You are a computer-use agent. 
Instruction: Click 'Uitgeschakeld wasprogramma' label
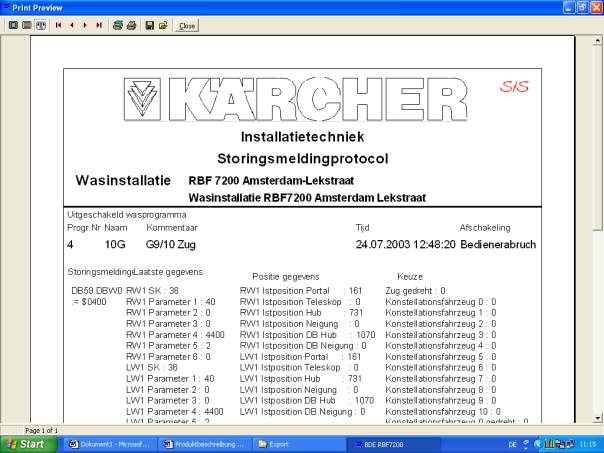pyautogui.click(x=127, y=215)
